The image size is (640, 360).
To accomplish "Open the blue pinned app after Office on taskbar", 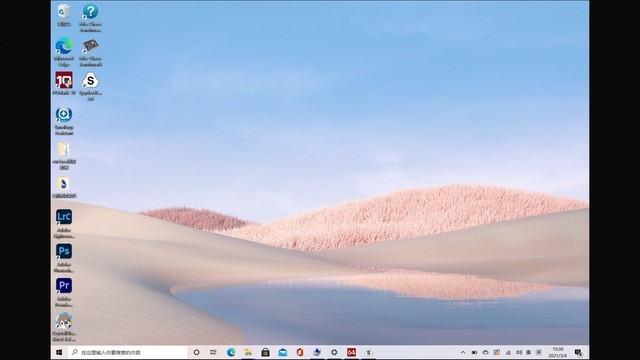I will [317, 352].
